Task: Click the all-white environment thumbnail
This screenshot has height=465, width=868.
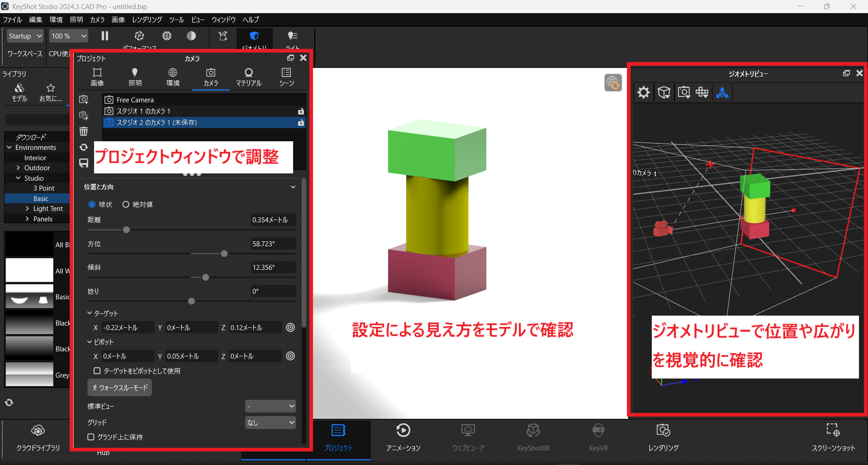Action: (x=29, y=270)
